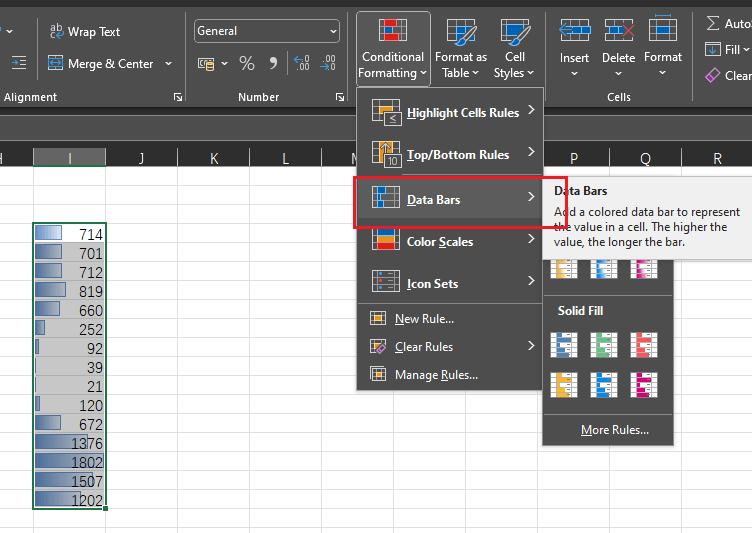Open Format dropdown arrow in Cells
This screenshot has width=752, height=533.
pos(662,73)
